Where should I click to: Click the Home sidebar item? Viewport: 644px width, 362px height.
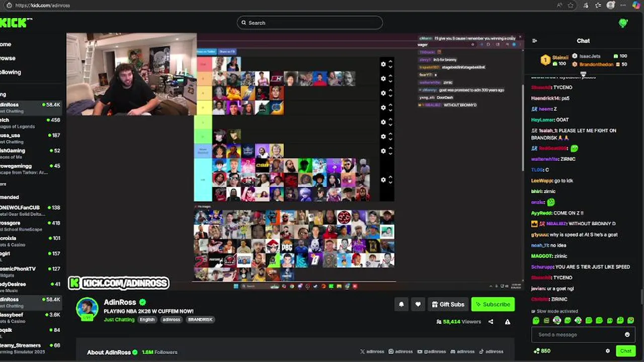6,44
